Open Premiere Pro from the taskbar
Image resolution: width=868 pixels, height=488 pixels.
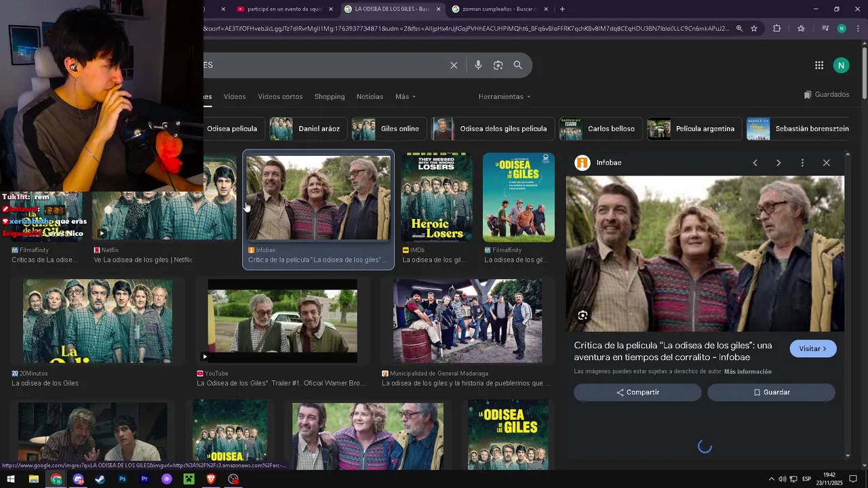(144, 479)
